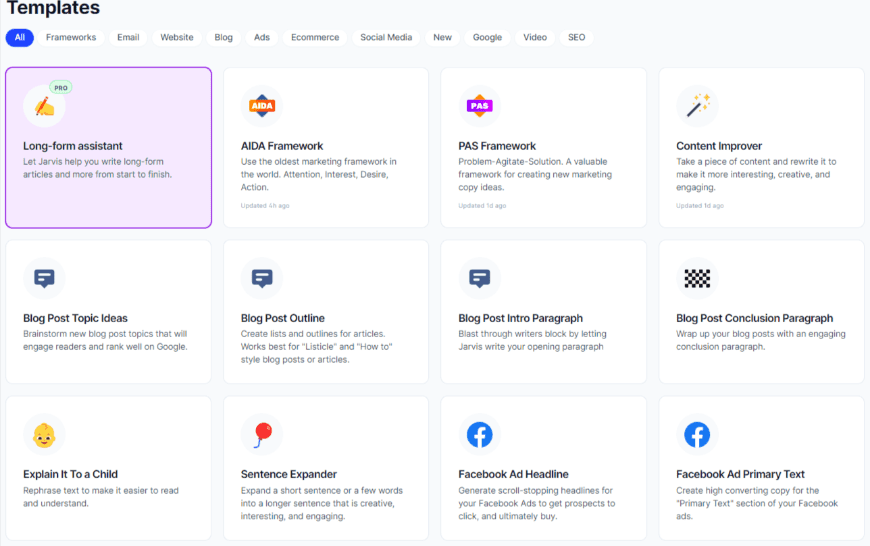Click the Explain It To a Child baby icon
870x546 pixels.
click(44, 434)
